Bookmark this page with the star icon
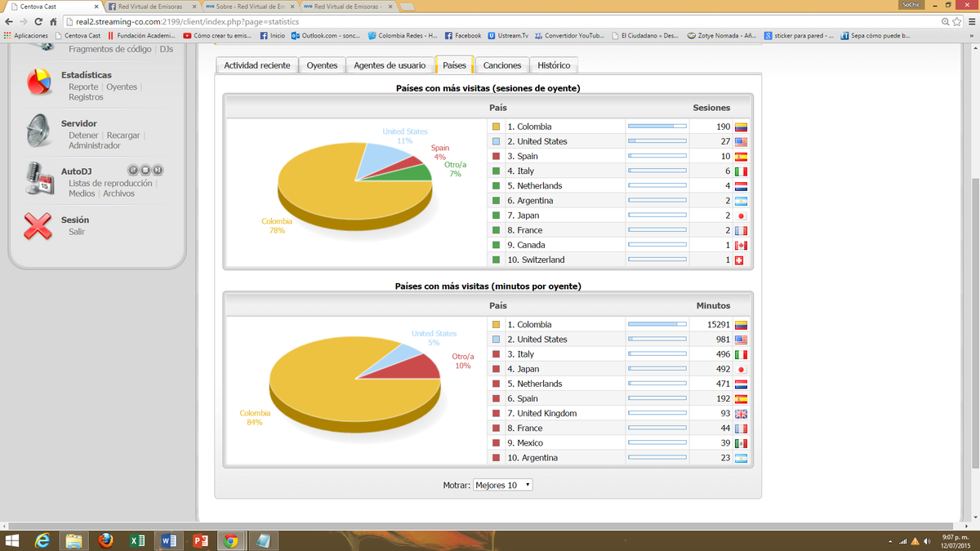 coord(957,22)
